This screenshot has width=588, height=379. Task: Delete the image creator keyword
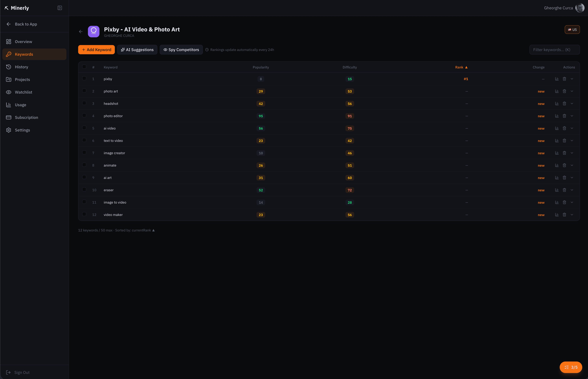564,153
